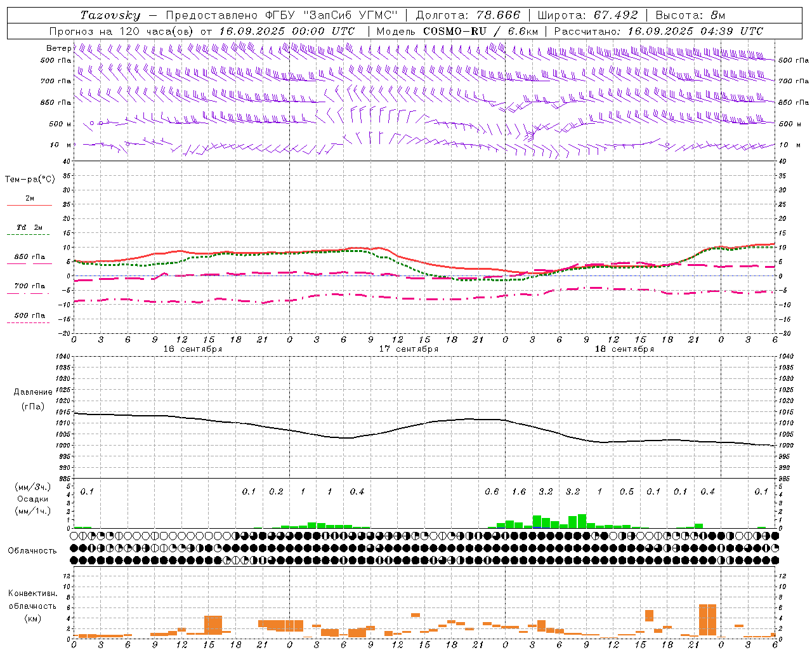Select the 850 гПа temperature legend entry
The image size is (812, 650).
pyautogui.click(x=29, y=257)
